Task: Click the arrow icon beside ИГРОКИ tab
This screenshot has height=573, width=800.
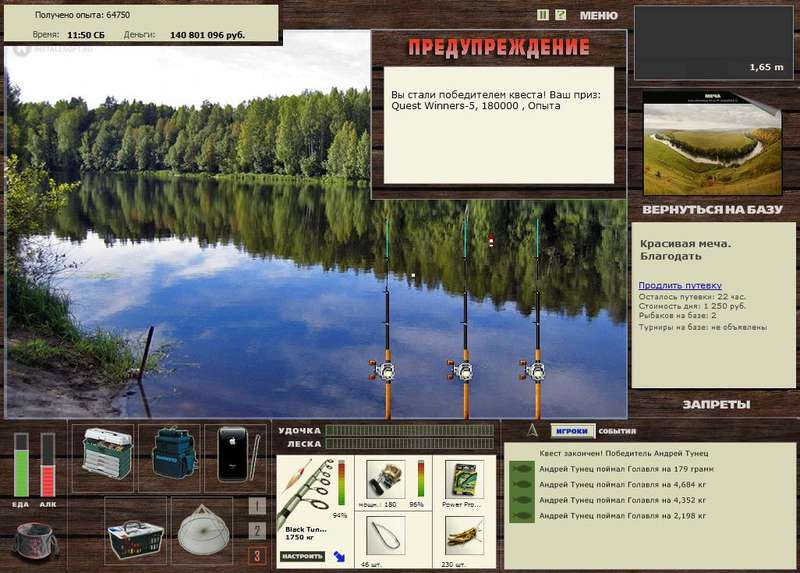Action: click(x=532, y=431)
